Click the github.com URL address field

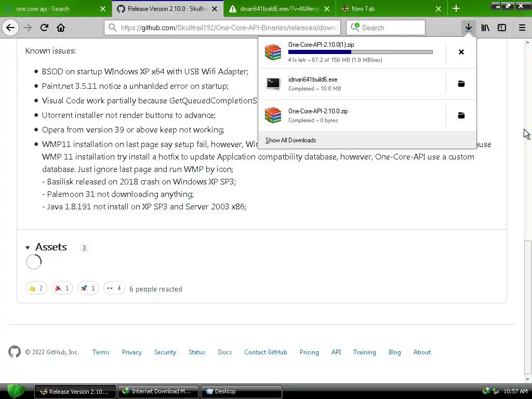[222, 28]
